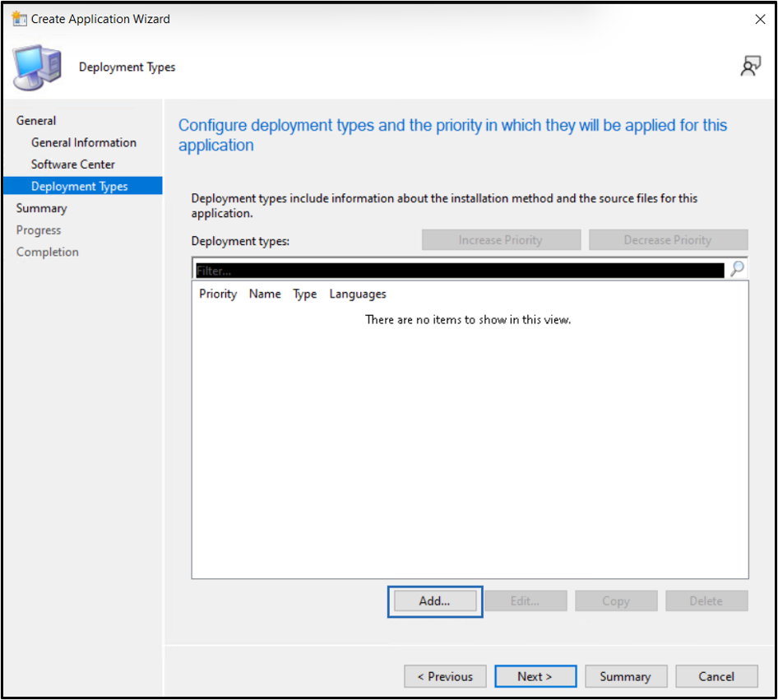Screen dimensions: 778x700
Task: Jump to the Summary step in sidebar
Action: (x=42, y=208)
